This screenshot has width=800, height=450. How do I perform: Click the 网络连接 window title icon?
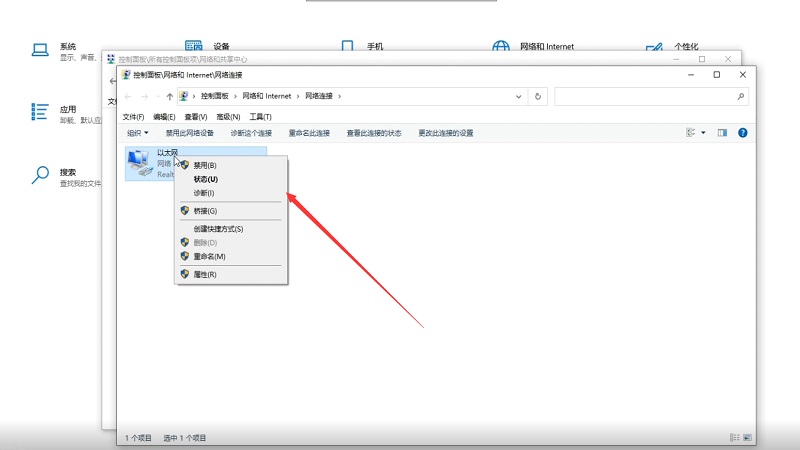pos(126,74)
